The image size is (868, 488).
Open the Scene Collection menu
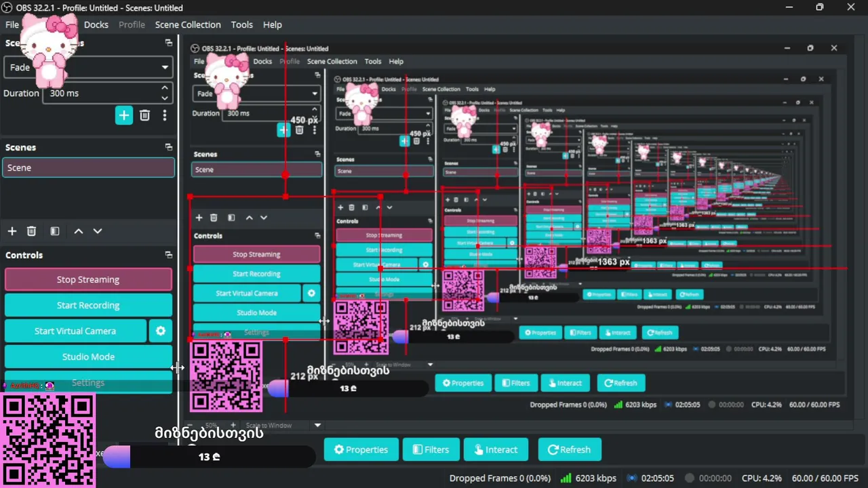tap(188, 24)
